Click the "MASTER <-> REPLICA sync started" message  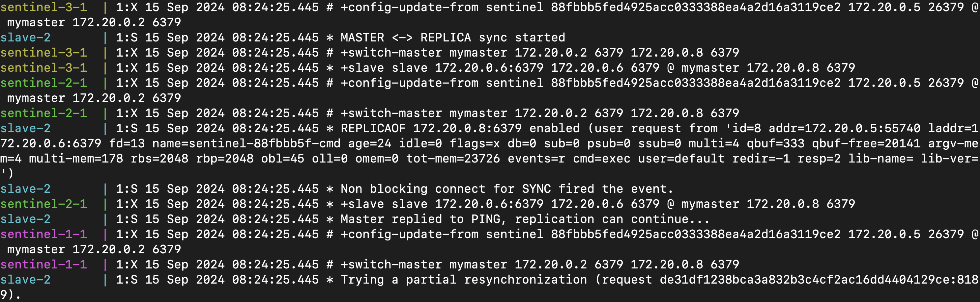click(452, 38)
